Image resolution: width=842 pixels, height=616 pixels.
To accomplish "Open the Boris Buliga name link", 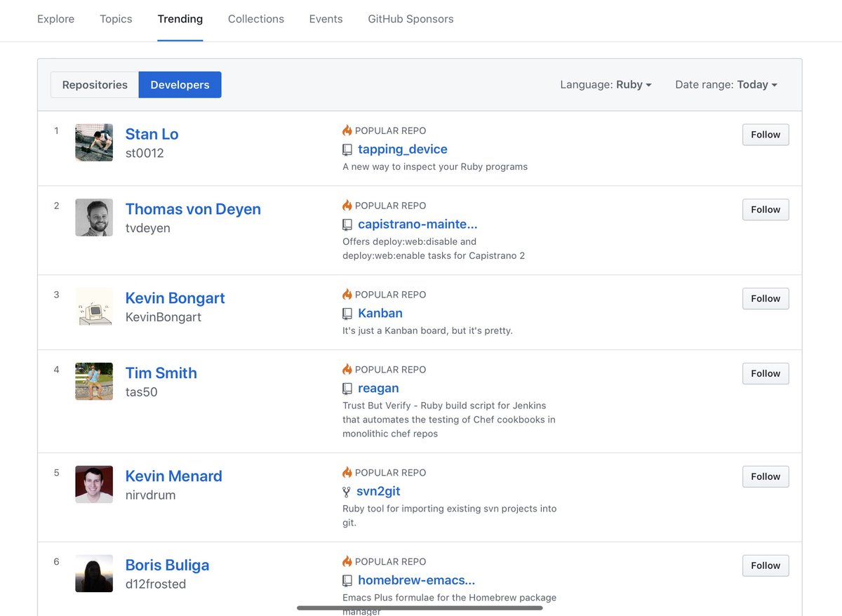I will (167, 565).
